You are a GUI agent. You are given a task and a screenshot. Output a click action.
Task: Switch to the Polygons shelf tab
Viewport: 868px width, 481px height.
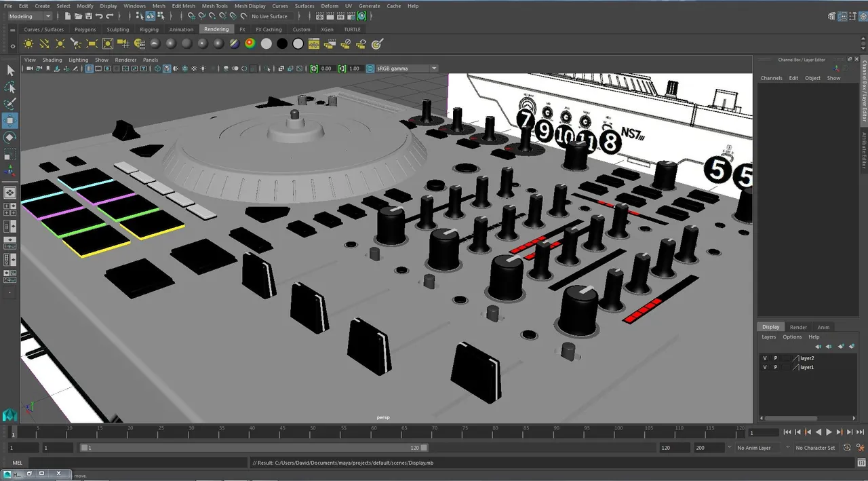(x=85, y=30)
